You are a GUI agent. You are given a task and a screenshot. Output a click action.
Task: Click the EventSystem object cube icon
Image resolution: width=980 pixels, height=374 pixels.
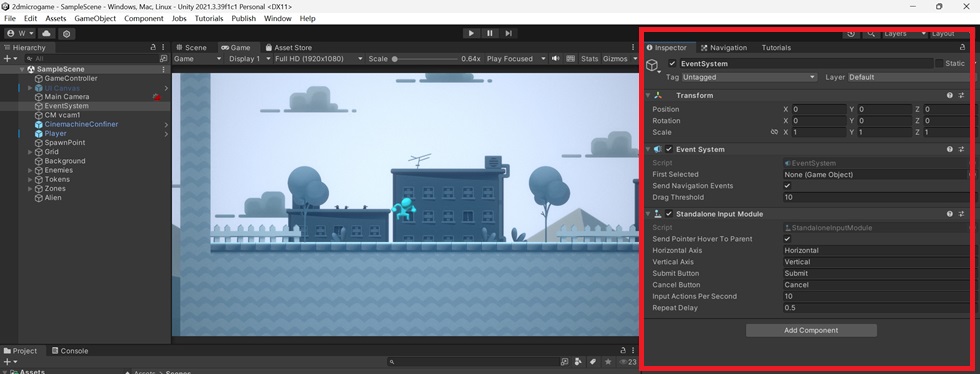click(x=652, y=64)
